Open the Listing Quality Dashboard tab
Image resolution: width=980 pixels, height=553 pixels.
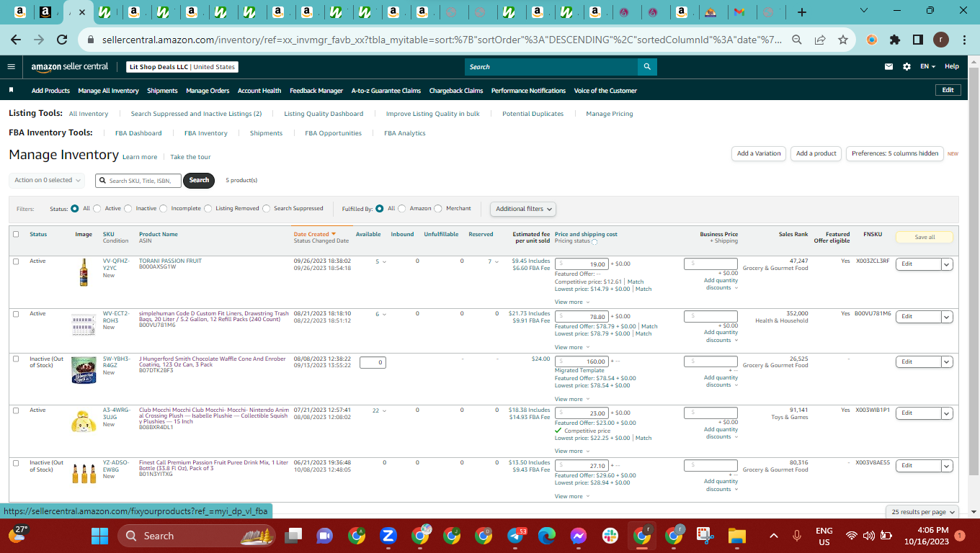pyautogui.click(x=324, y=114)
